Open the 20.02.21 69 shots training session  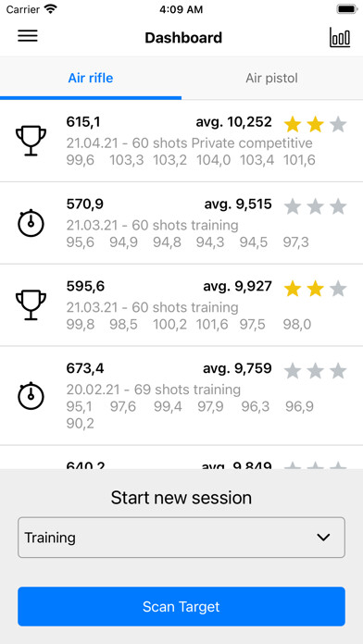click(181, 395)
